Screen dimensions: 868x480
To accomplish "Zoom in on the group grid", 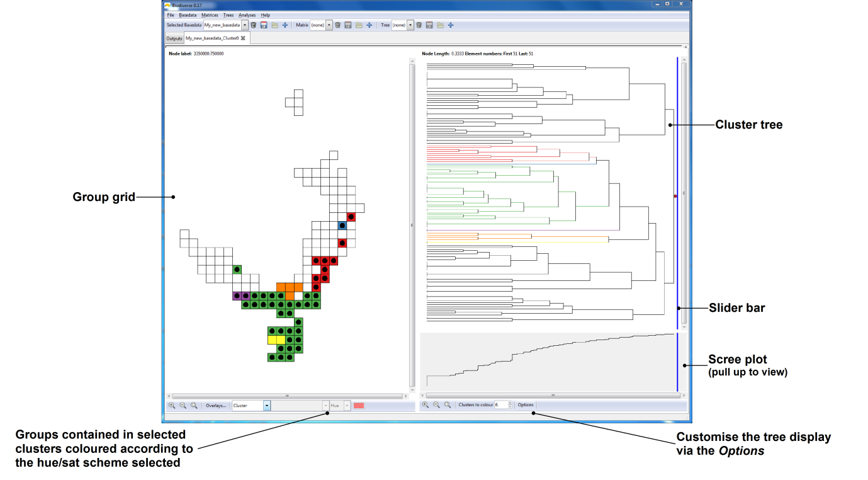I will click(172, 406).
